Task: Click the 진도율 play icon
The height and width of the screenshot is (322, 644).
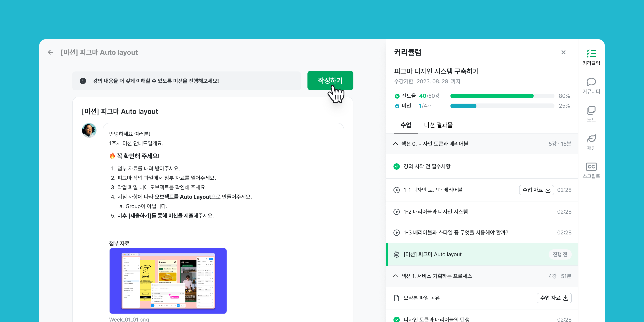Action: tap(397, 96)
